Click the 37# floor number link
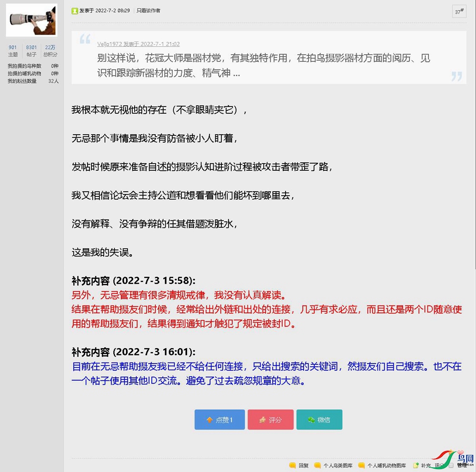 pyautogui.click(x=459, y=11)
